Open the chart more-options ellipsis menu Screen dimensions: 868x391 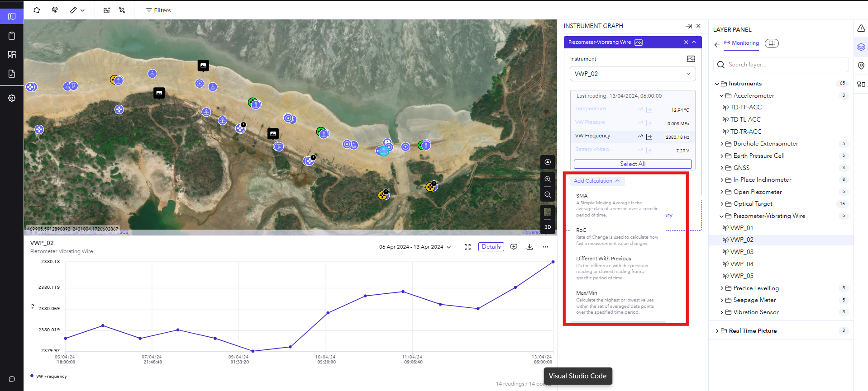[545, 247]
